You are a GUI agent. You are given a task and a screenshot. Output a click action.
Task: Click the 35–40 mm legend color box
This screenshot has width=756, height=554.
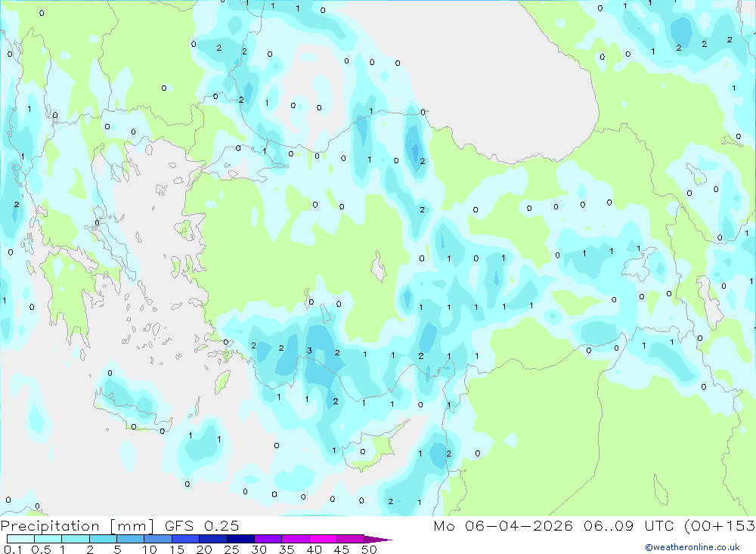[296, 539]
